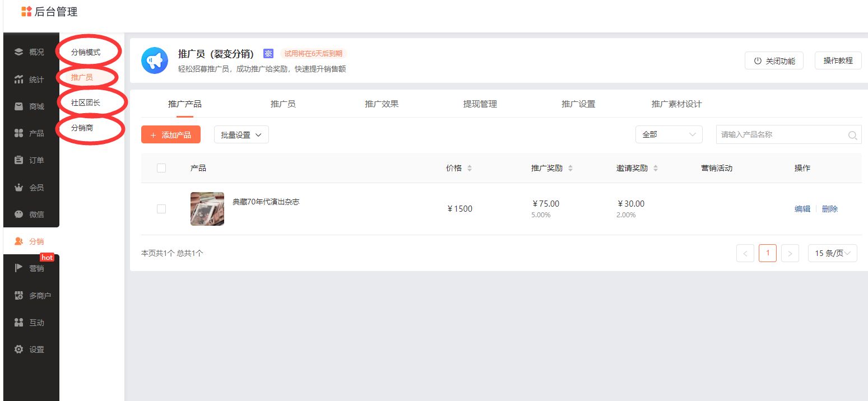868x401 pixels.
Task: Click 编辑 link for the product
Action: coord(802,209)
